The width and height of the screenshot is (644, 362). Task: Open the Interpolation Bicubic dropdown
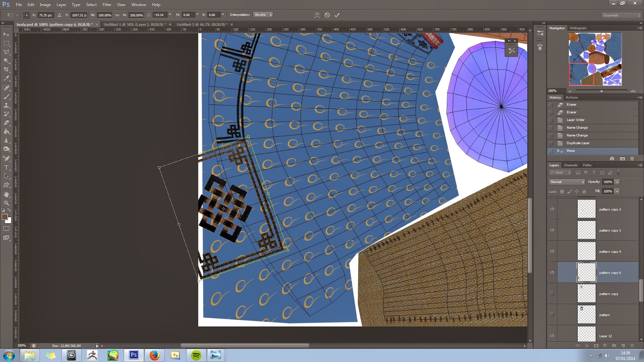[263, 15]
